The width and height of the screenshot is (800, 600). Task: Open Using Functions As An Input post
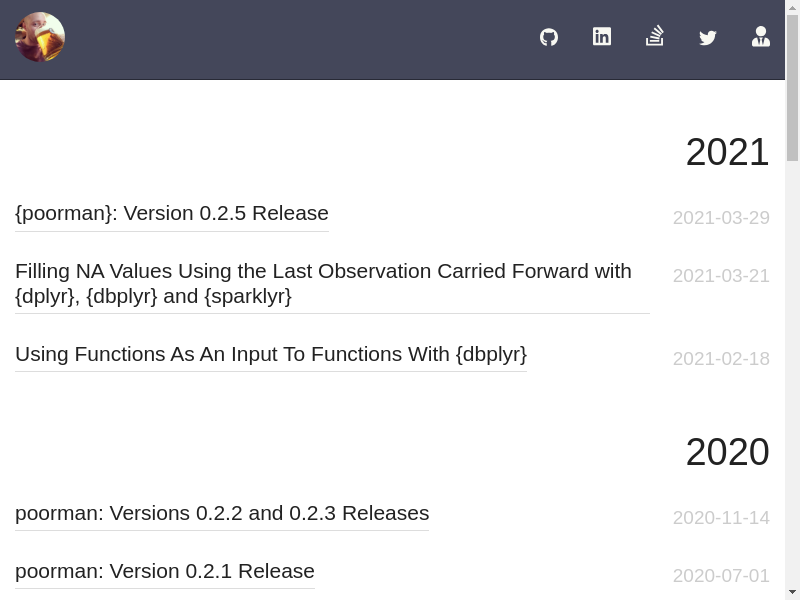pos(271,354)
